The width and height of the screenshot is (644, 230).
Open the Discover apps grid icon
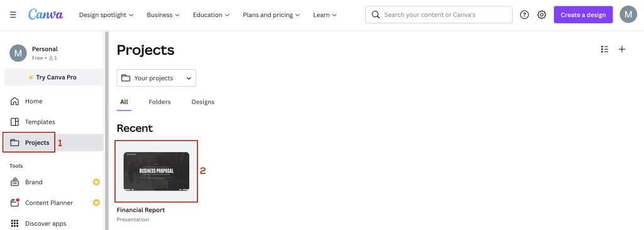point(15,224)
